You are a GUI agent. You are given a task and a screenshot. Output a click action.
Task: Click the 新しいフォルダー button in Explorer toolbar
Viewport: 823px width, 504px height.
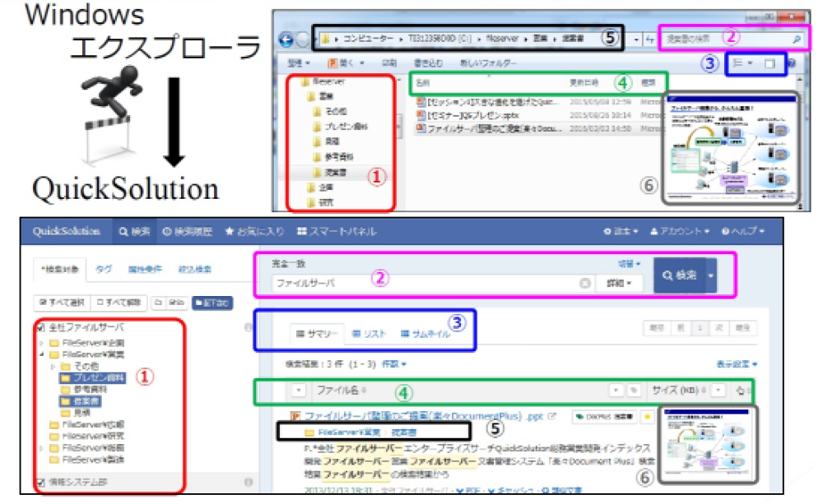click(487, 63)
